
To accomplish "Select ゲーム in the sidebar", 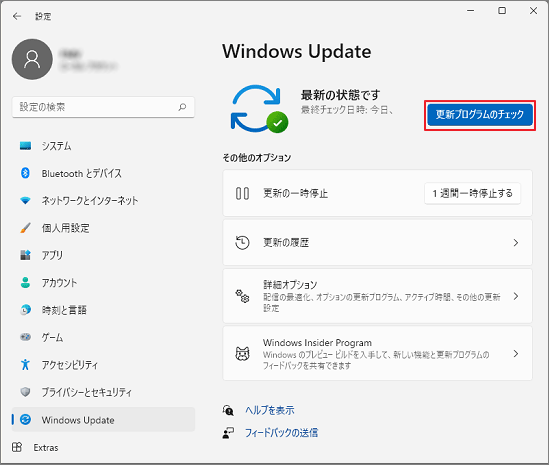I will point(103,337).
